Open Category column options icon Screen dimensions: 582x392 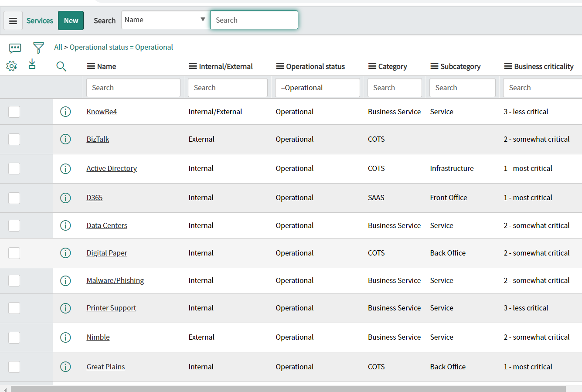point(372,66)
